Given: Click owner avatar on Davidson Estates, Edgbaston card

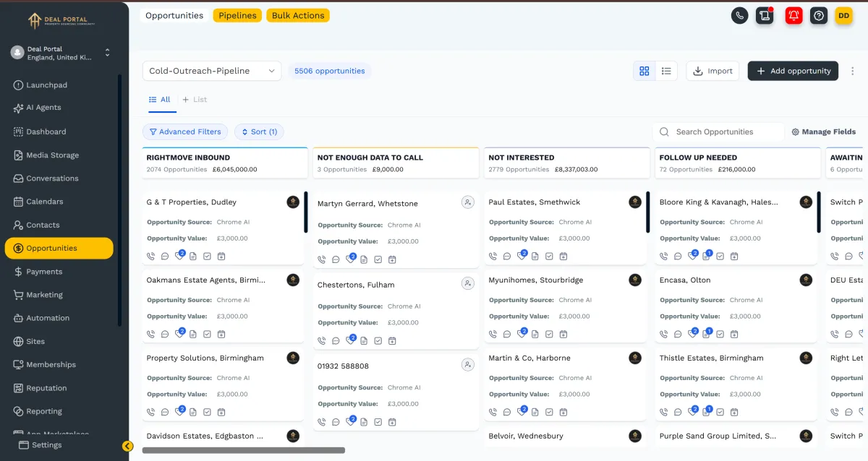Looking at the screenshot, I should [x=293, y=436].
